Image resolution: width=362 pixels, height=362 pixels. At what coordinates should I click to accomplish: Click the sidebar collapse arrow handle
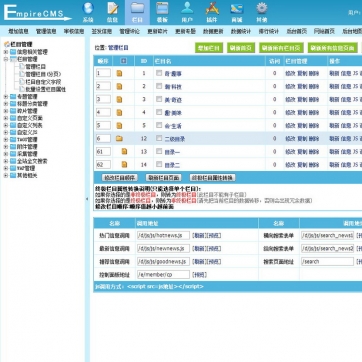[87, 199]
